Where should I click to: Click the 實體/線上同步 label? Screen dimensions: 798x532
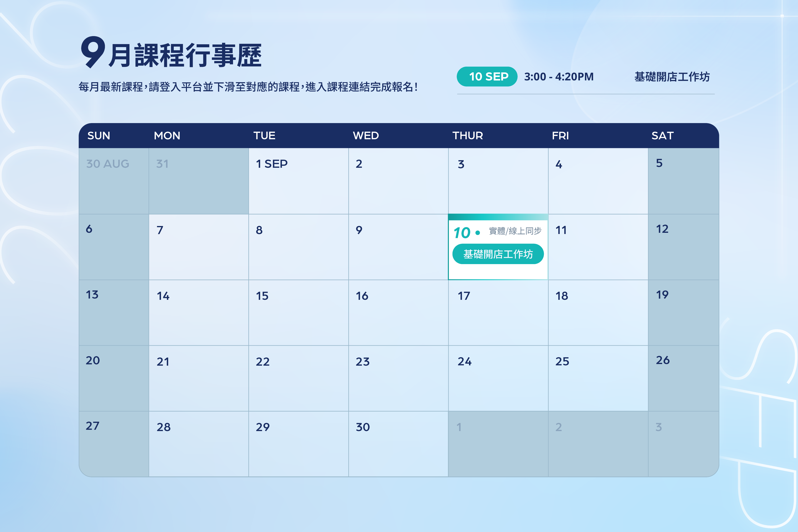click(x=515, y=231)
